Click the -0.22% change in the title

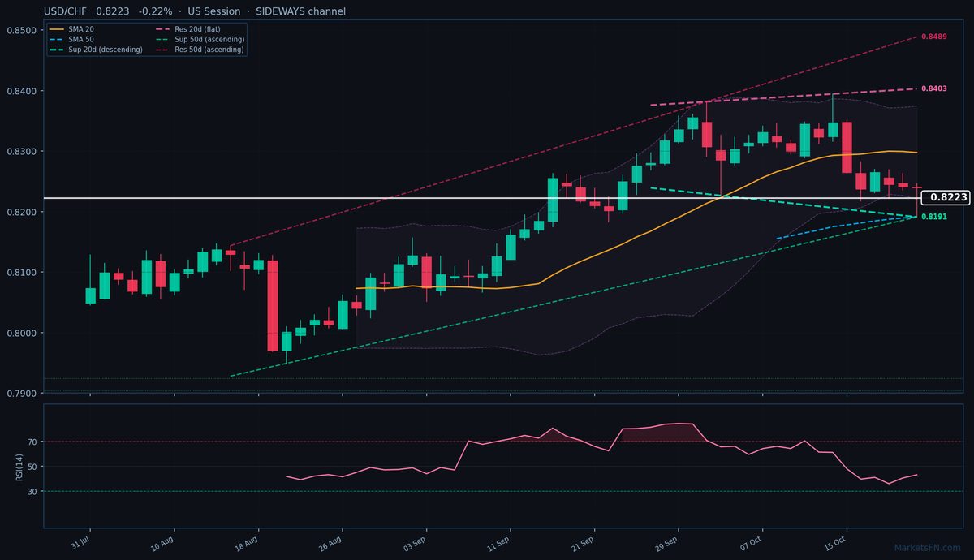156,11
